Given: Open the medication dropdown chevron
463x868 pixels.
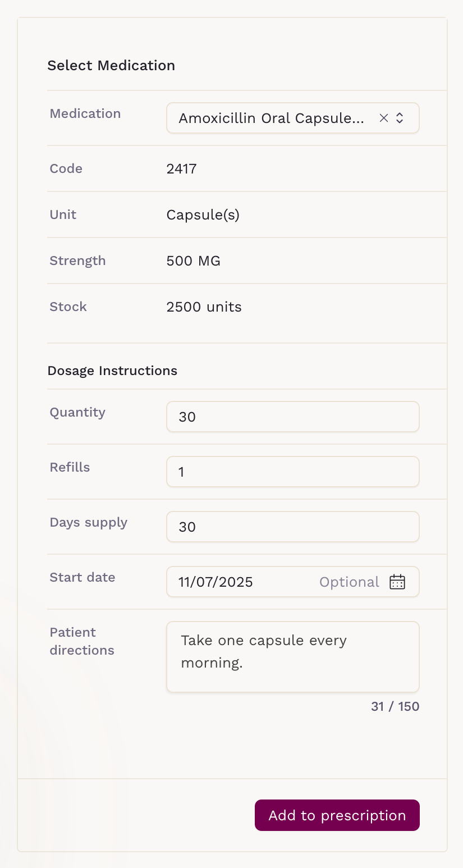Looking at the screenshot, I should (x=400, y=118).
